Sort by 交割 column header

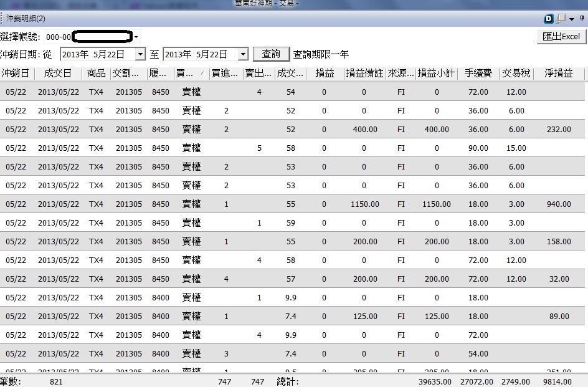pyautogui.click(x=128, y=73)
